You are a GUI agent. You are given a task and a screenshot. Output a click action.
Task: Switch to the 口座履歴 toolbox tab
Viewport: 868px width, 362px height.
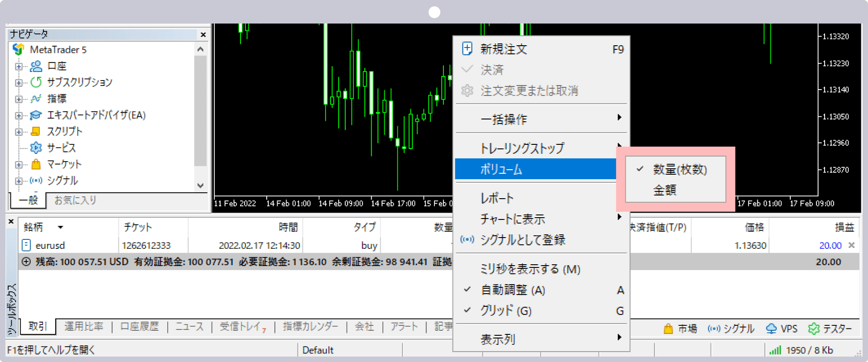139,326
